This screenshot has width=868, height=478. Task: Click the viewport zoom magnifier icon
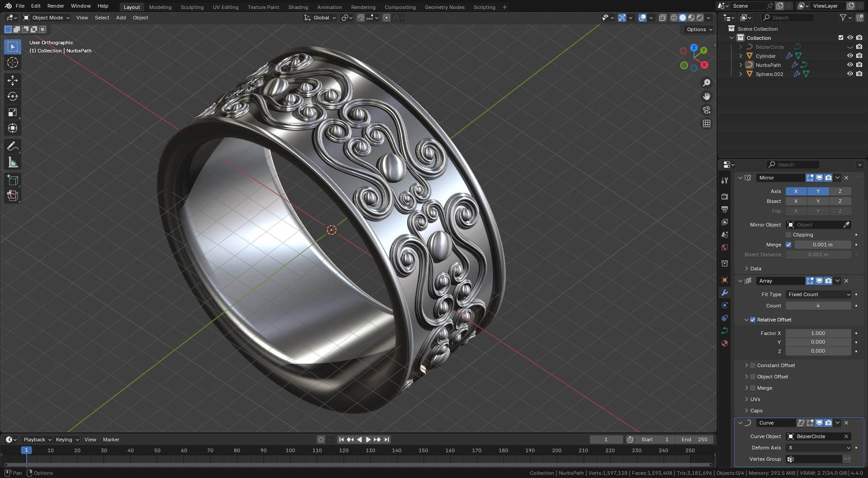tap(707, 83)
